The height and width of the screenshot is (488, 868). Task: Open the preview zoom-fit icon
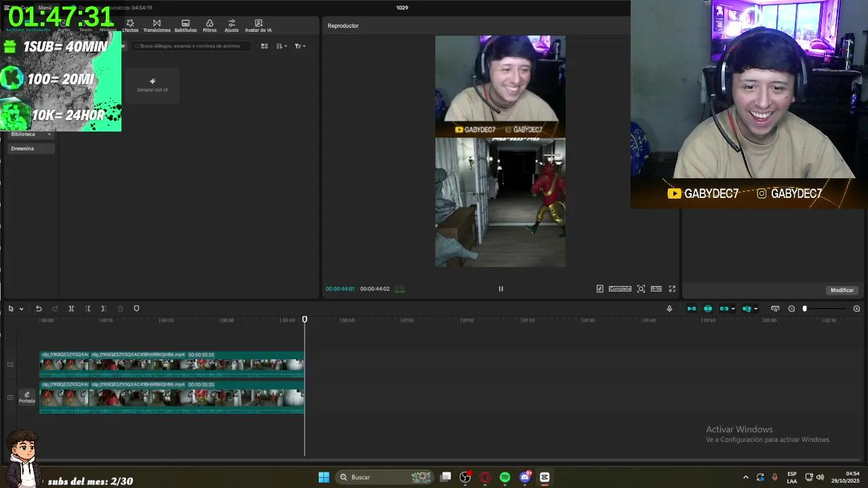point(641,289)
